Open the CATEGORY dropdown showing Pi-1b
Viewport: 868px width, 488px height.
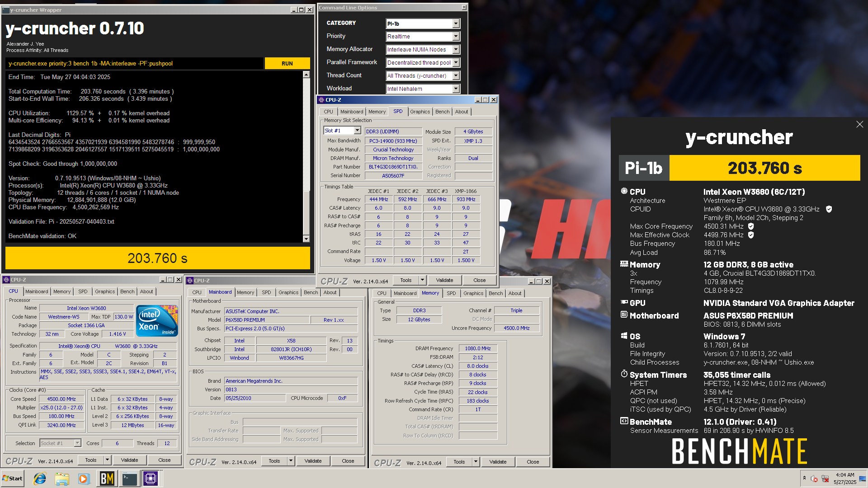pos(456,23)
